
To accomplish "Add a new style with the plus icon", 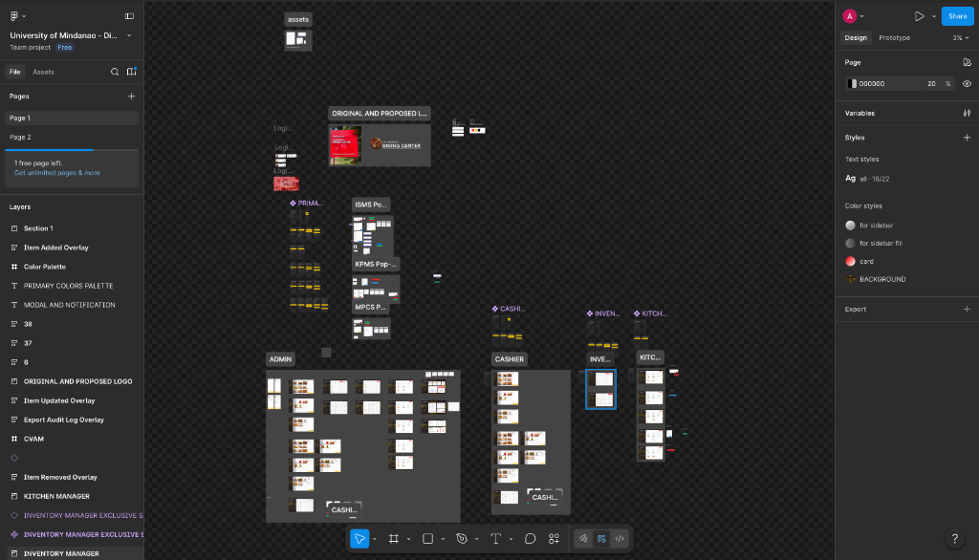I will [x=967, y=138].
